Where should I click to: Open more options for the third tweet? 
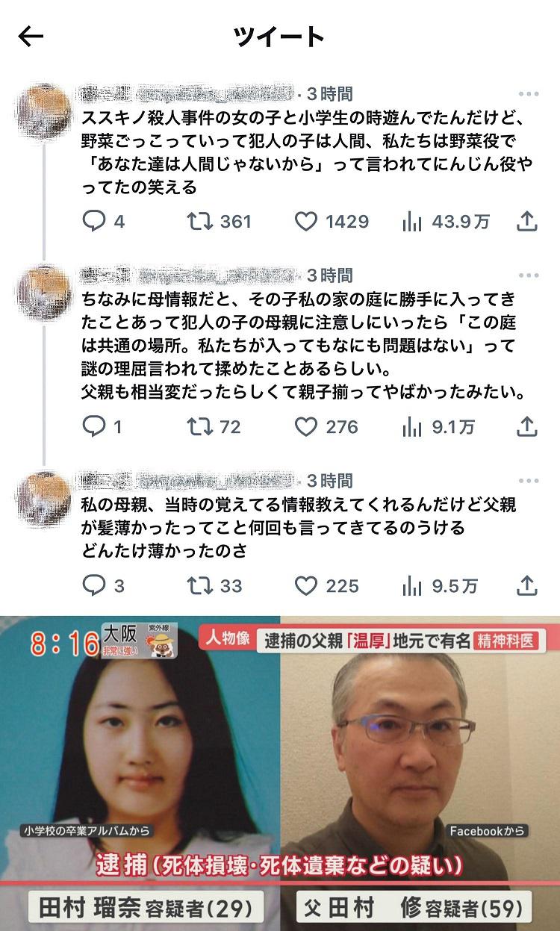coord(528,481)
